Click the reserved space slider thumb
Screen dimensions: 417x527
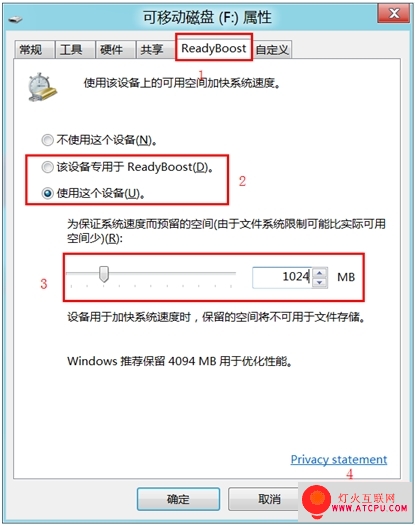104,274
